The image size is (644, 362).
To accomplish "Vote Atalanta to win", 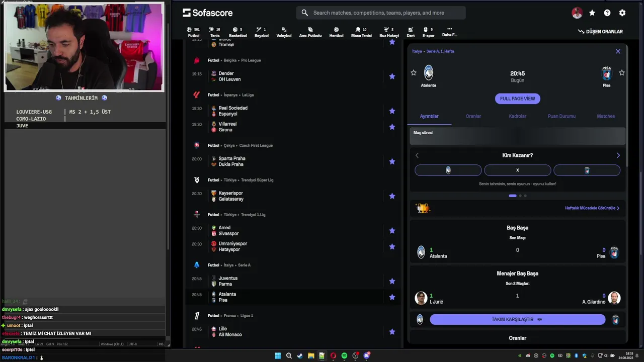I will coord(448,170).
